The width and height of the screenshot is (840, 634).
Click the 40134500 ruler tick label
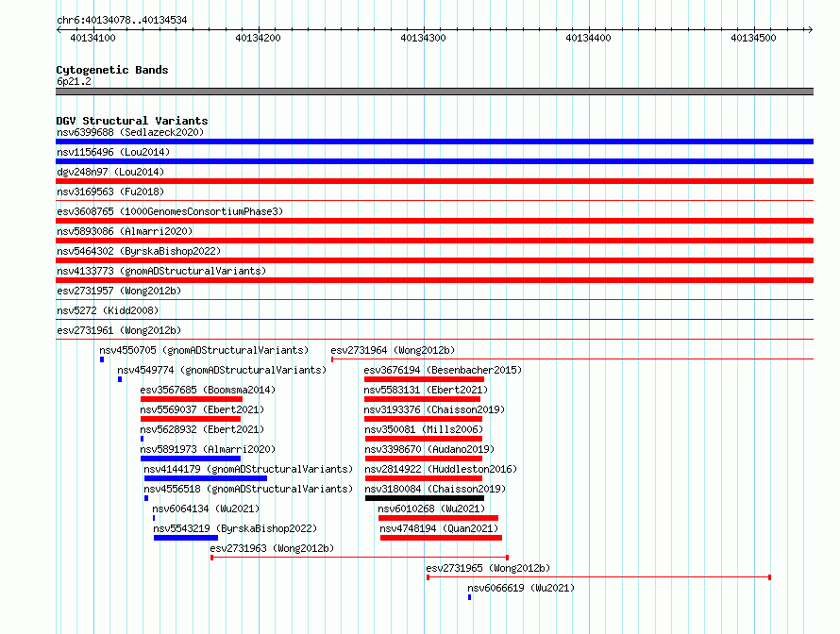(753, 38)
